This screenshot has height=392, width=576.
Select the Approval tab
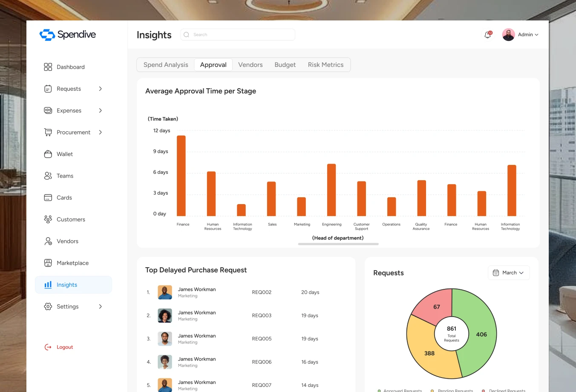point(213,65)
